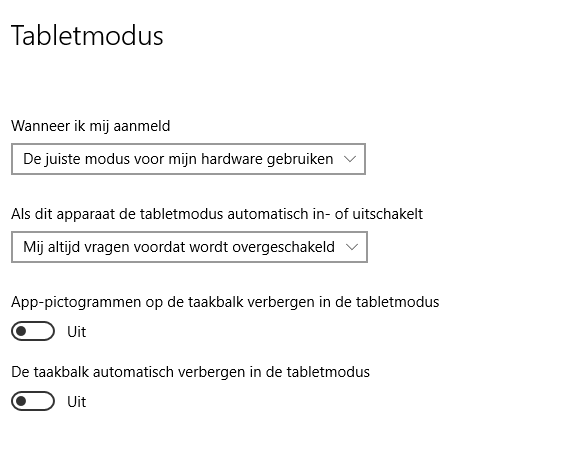Click the "De taakbalk automatisch verbergen" label
566x454 pixels.
tap(191, 372)
